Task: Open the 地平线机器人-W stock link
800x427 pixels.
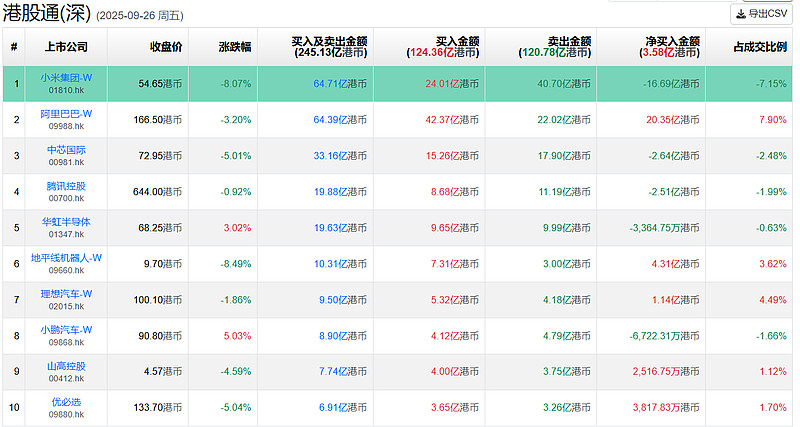Action: 67,257
